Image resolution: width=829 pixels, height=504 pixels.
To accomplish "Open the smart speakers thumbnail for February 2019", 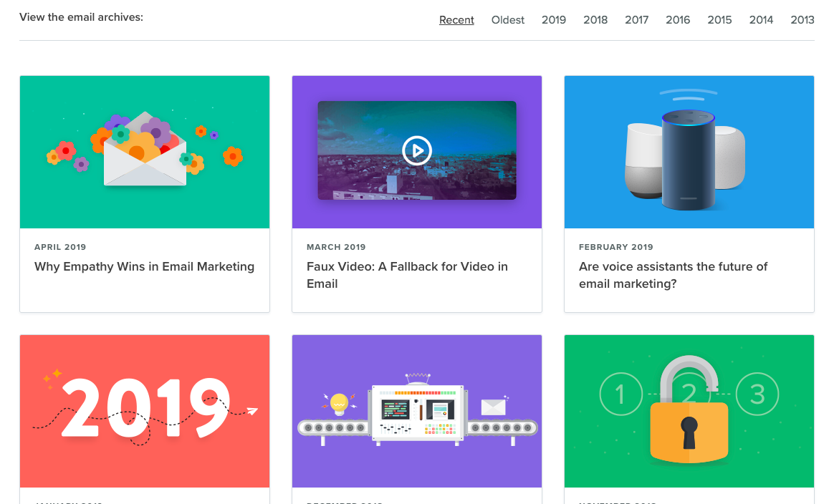I will 689,152.
